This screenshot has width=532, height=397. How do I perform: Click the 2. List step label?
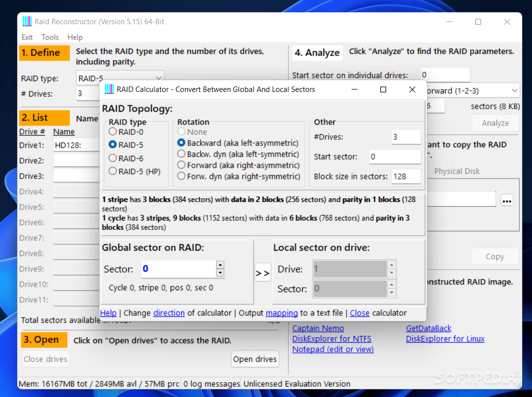click(x=44, y=118)
